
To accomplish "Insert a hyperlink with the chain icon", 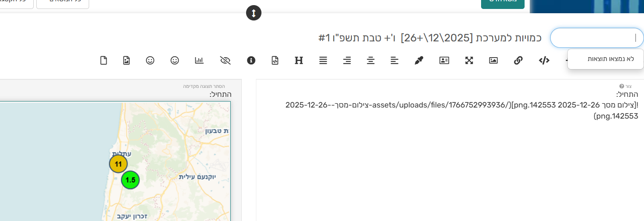I will tap(518, 60).
